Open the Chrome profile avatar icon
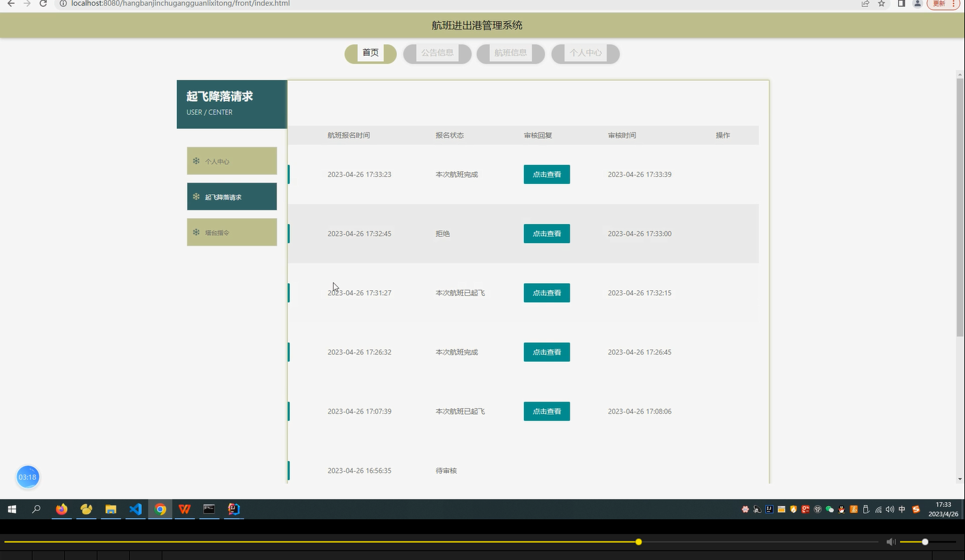The height and width of the screenshot is (560, 965). coord(917,3)
